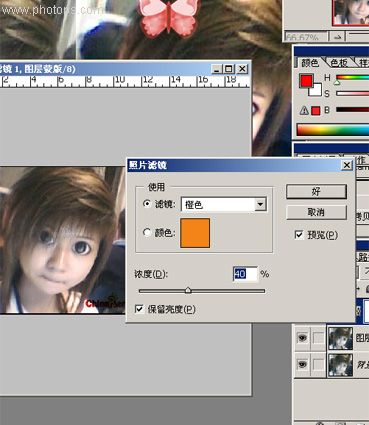Select the 颜色 radio button

pos(147,232)
